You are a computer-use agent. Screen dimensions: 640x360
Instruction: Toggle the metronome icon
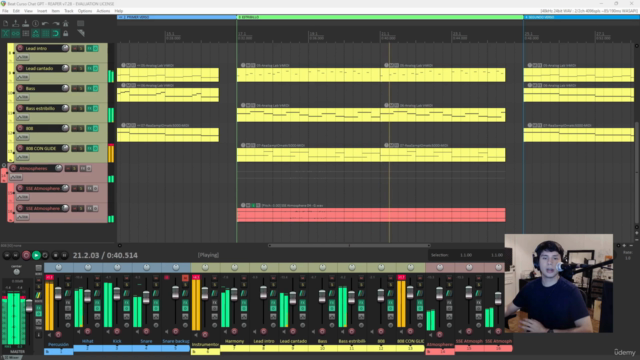point(65,24)
